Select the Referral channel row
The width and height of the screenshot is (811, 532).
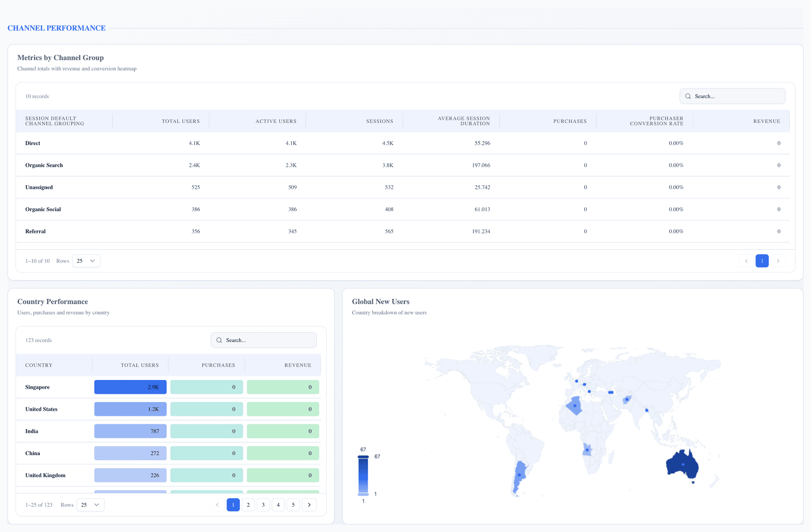click(x=403, y=231)
